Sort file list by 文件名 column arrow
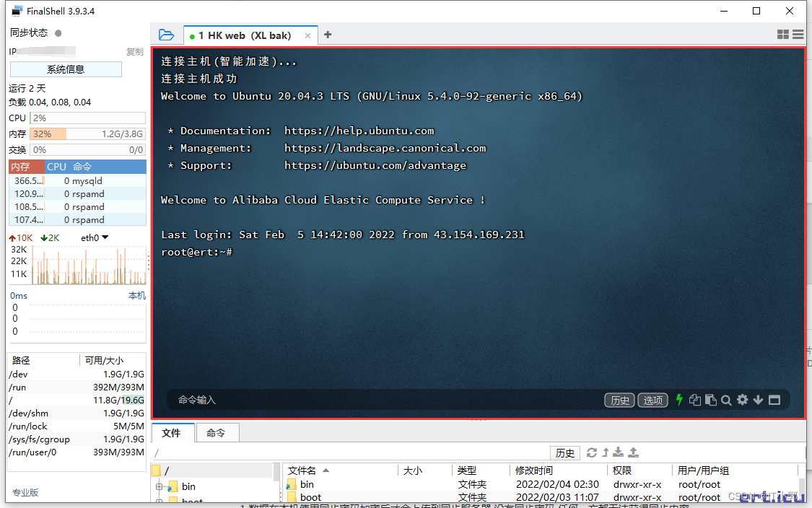 coord(326,470)
